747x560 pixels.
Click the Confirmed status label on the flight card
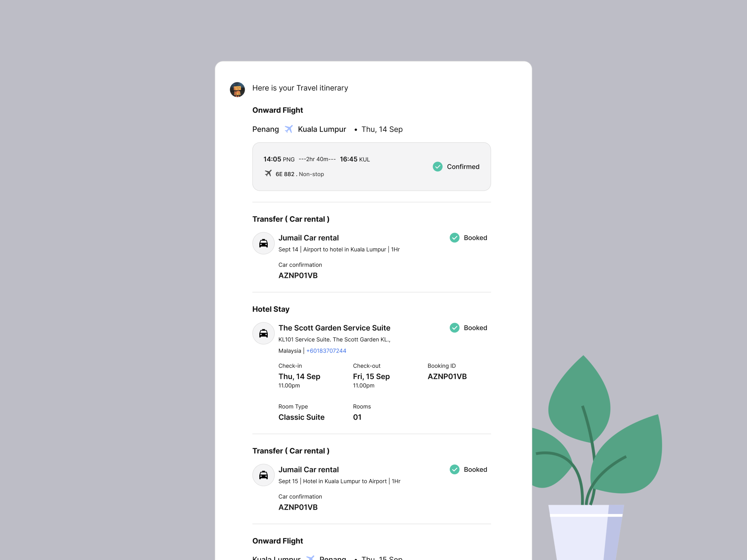pos(463,167)
